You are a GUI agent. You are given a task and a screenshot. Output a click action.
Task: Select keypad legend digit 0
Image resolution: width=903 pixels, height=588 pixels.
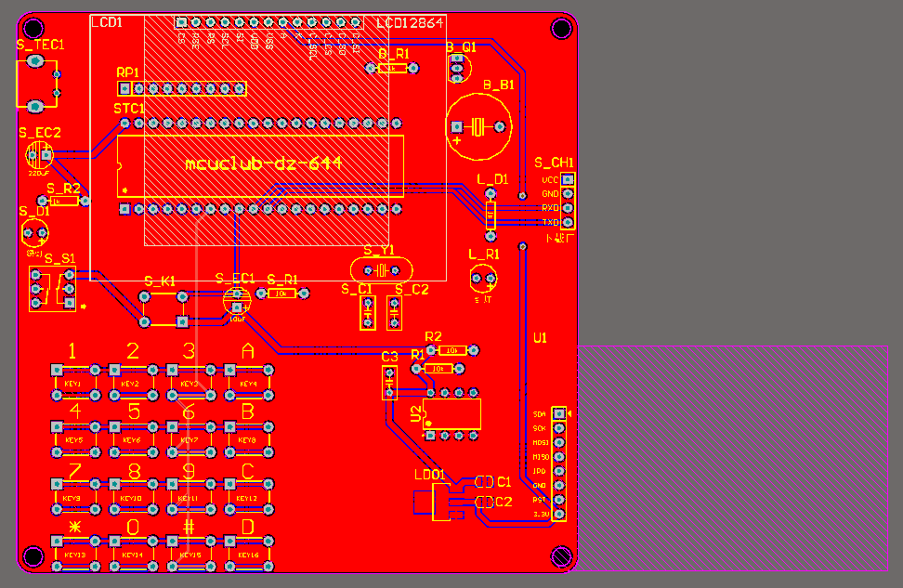point(133,527)
